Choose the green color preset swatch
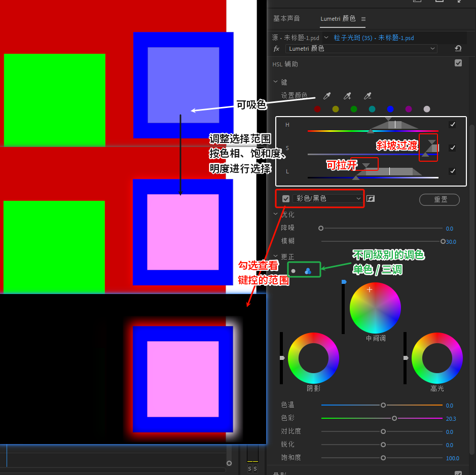 (354, 109)
